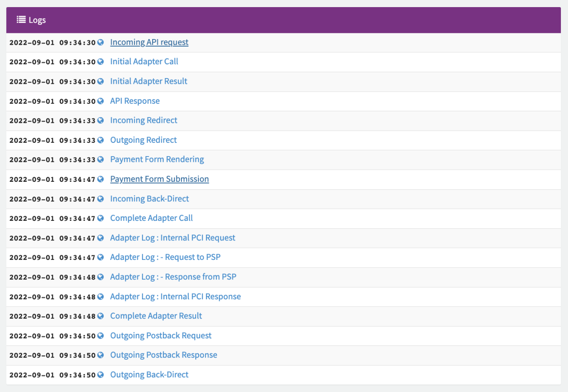
Task: Click globe icon next to Incoming API request
Action: pos(101,43)
